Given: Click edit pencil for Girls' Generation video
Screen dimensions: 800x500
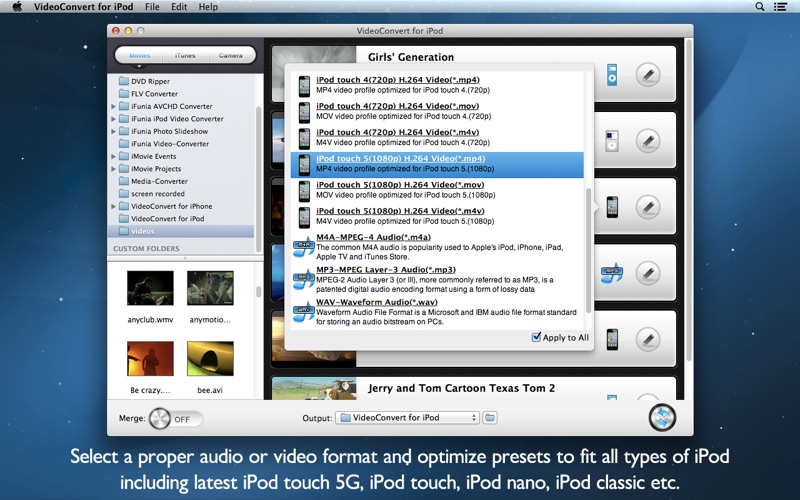Looking at the screenshot, I should point(648,74).
